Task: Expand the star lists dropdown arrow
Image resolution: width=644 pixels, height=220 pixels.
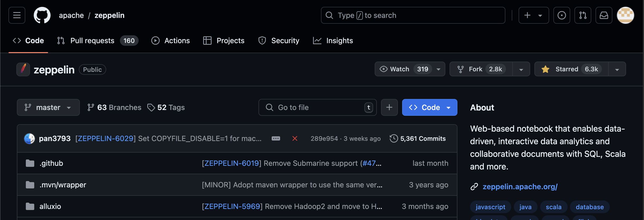Action: (x=617, y=69)
